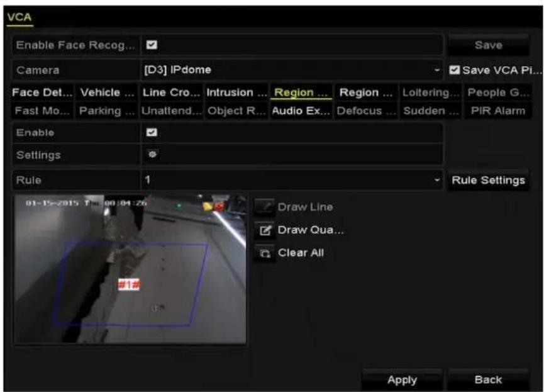This screenshot has width=544, height=392.
Task: Select the Vehicle detection tab
Action: (x=107, y=92)
